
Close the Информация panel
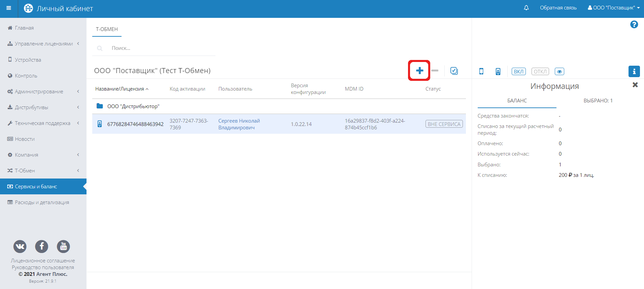pyautogui.click(x=635, y=85)
